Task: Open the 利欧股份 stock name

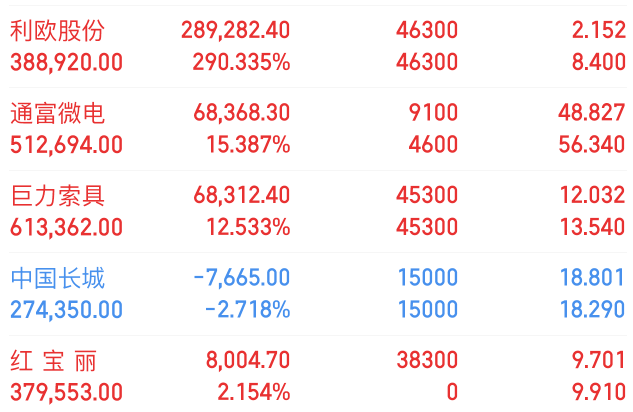Action: pos(57,31)
